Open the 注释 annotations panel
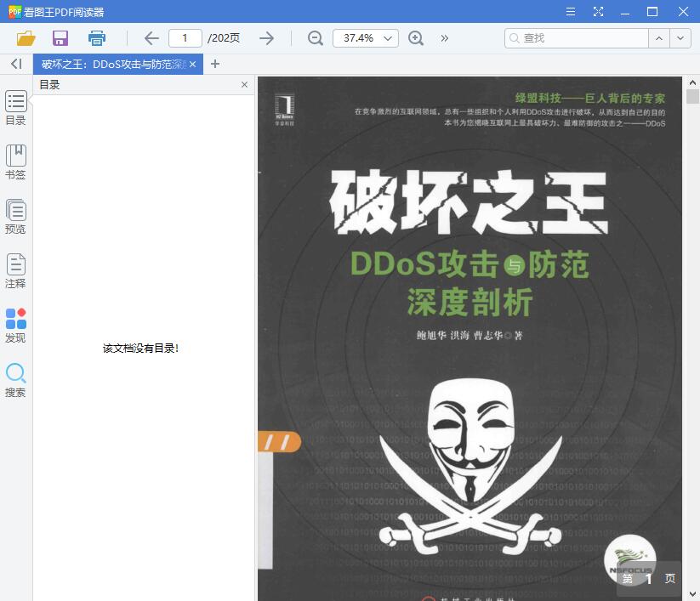Viewport: 700px width, 601px height. tap(15, 270)
